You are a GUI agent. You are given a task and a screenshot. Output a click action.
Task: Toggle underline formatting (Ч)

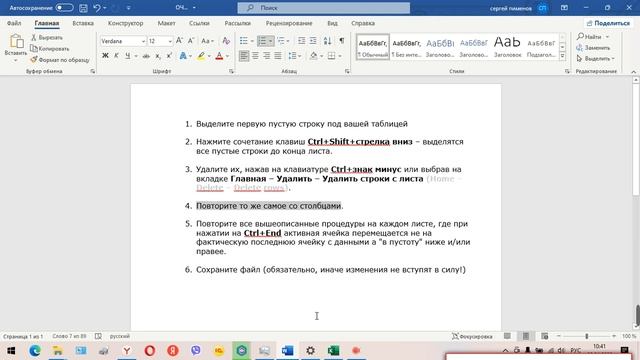click(127, 56)
